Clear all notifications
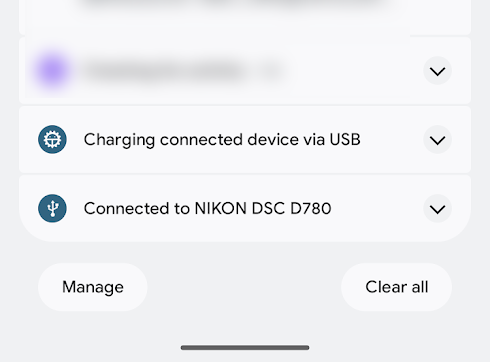Image resolution: width=490 pixels, height=362 pixels. point(396,287)
